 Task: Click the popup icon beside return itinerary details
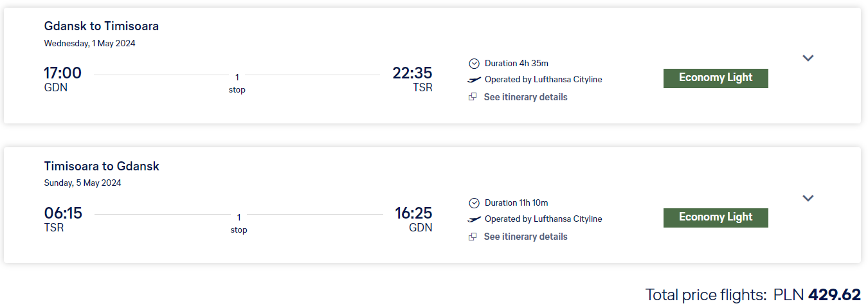pyautogui.click(x=473, y=237)
